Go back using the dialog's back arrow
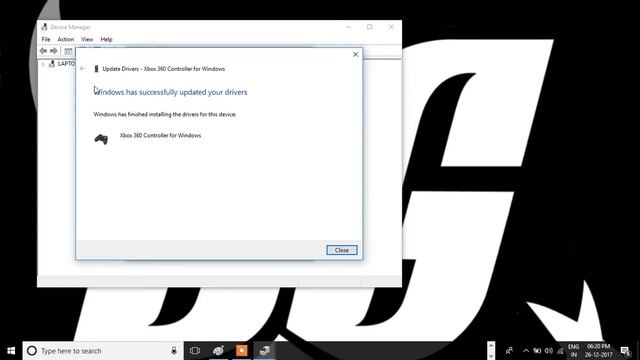The width and height of the screenshot is (640, 360). (83, 69)
